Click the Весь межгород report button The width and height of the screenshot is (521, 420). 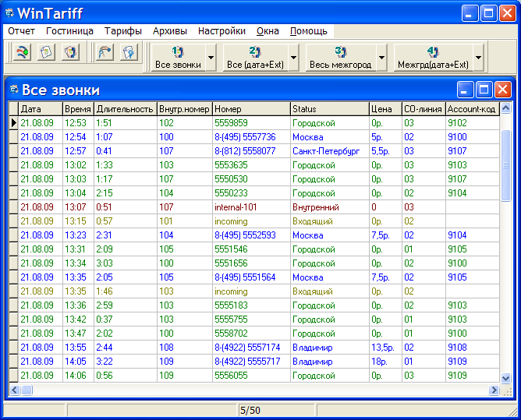(x=340, y=58)
